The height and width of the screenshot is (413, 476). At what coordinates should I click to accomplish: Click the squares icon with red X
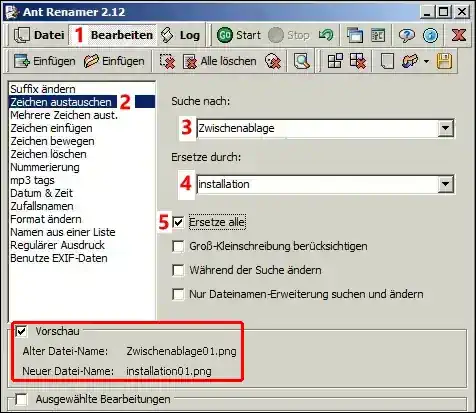click(358, 61)
